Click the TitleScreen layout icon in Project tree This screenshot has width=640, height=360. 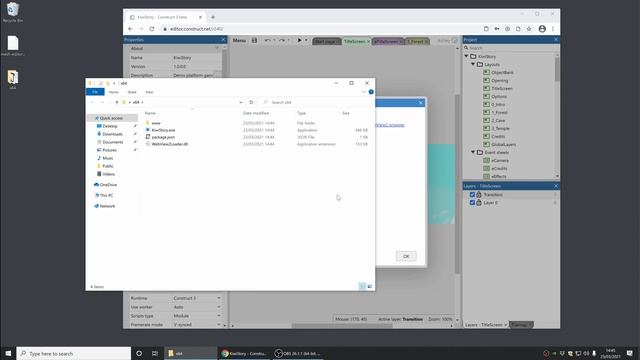pos(486,88)
